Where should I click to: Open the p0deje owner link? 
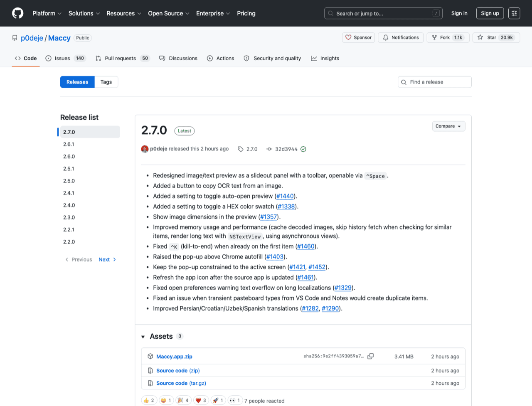click(x=32, y=38)
